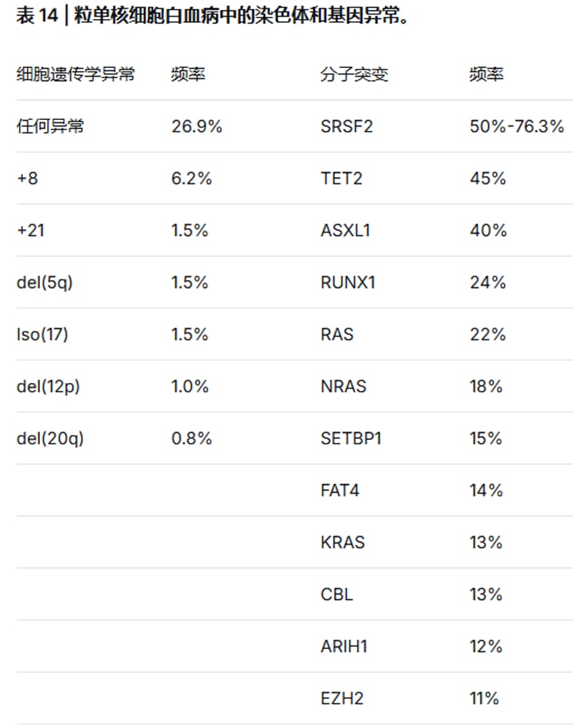Click the ARIH1 gene cell
573x728 pixels.
click(344, 646)
